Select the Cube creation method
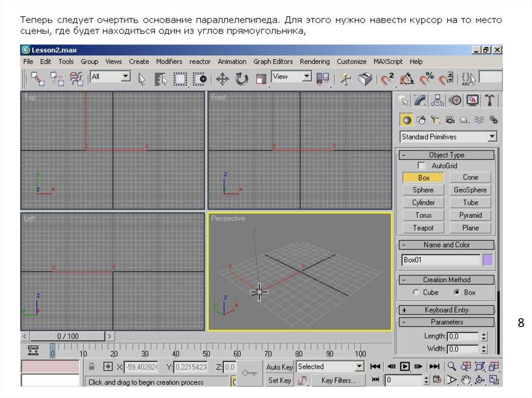532x398 pixels. point(416,292)
